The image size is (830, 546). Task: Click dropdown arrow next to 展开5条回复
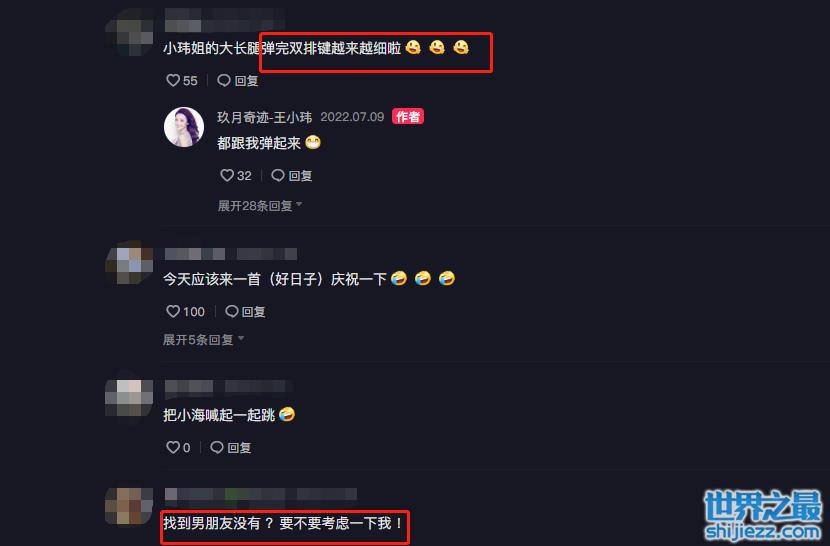tap(241, 338)
